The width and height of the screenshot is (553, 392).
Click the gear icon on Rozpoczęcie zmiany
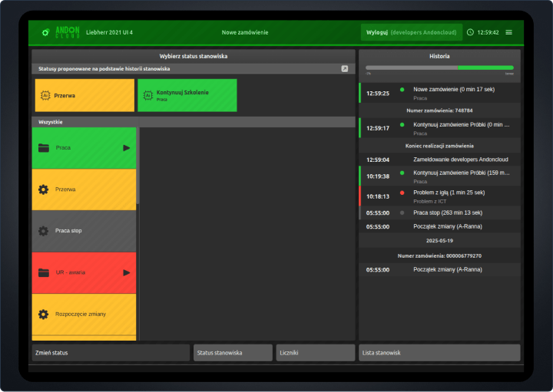44,314
